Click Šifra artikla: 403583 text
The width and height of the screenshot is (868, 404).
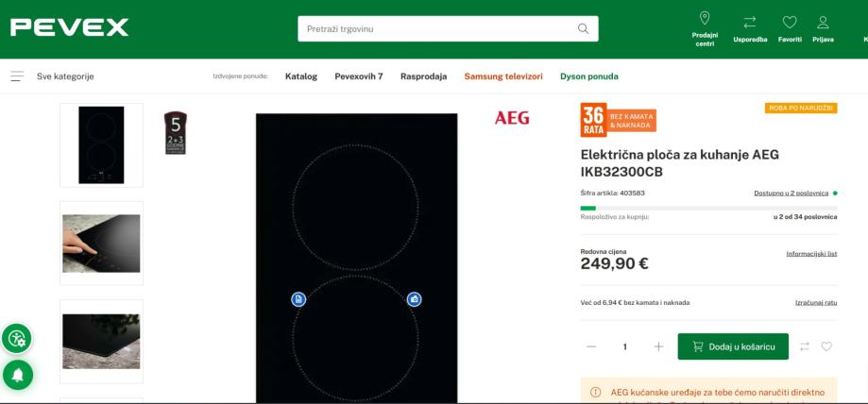point(612,194)
